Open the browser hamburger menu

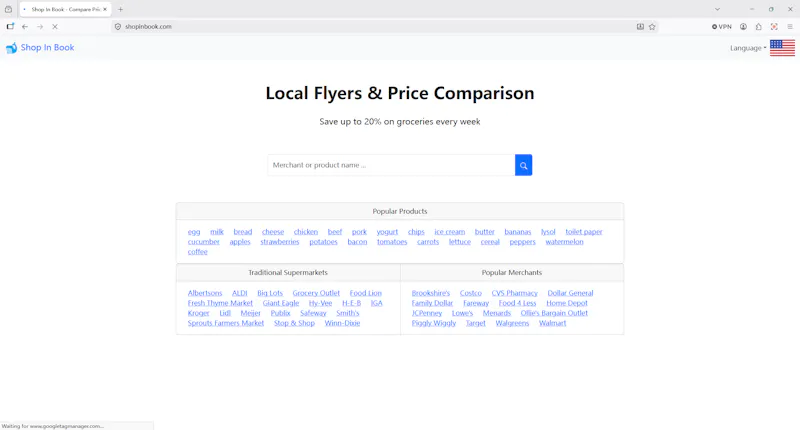click(790, 27)
